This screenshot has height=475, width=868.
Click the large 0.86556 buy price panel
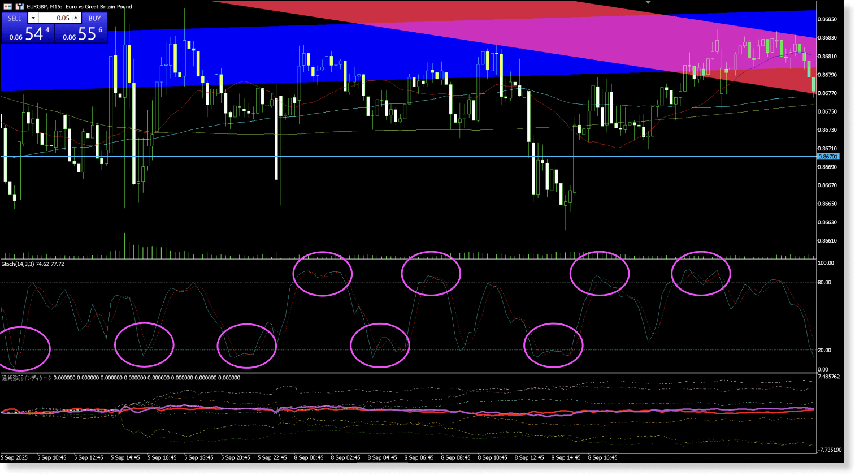81,33
